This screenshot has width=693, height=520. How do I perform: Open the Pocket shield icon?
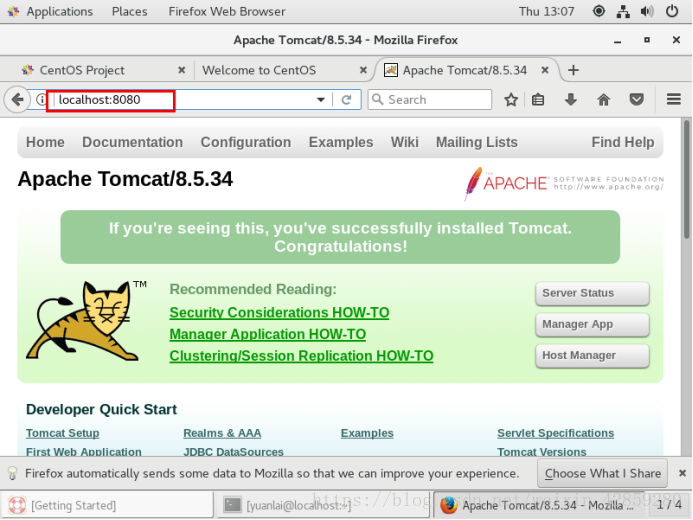click(x=636, y=100)
